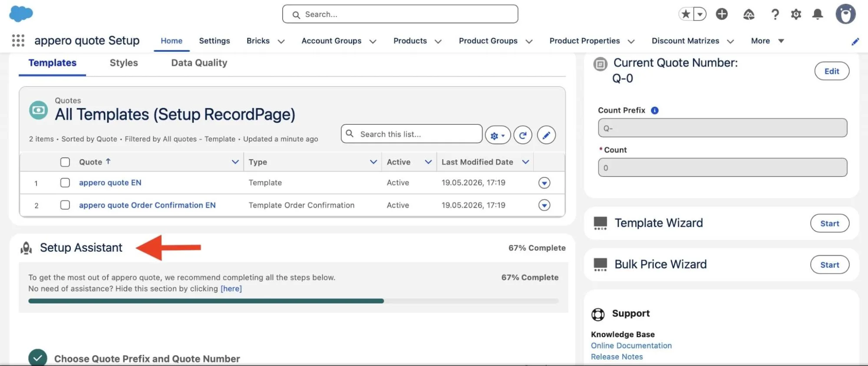Go to the Home tab
This screenshot has height=366, width=868.
[x=172, y=41]
